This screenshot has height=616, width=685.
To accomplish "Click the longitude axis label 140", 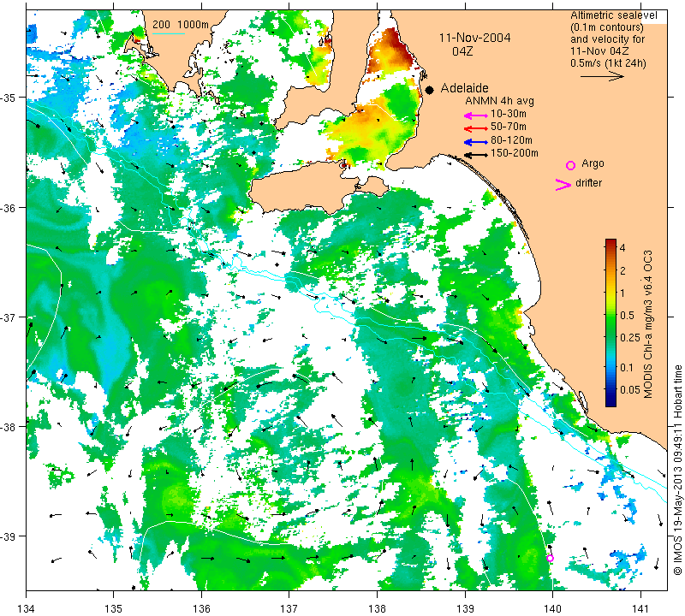I will (x=552, y=607).
